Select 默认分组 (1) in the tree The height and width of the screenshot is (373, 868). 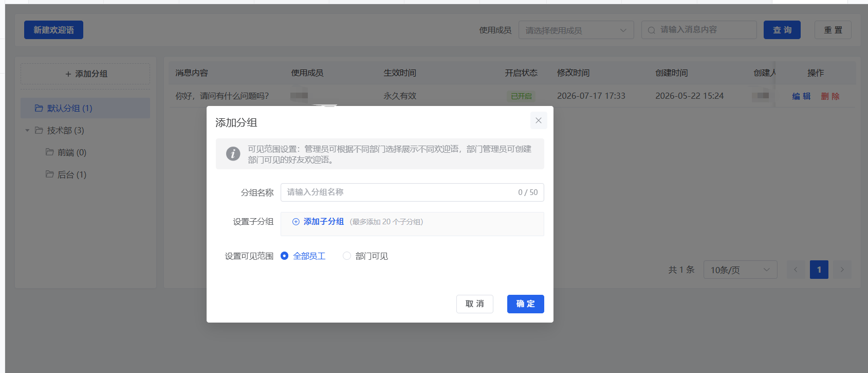coord(85,108)
